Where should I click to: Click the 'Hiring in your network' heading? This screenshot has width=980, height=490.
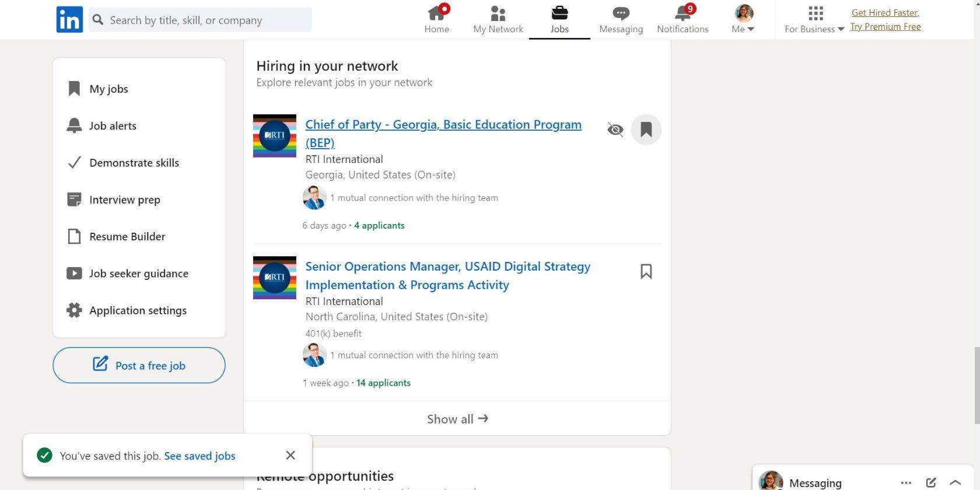327,66
